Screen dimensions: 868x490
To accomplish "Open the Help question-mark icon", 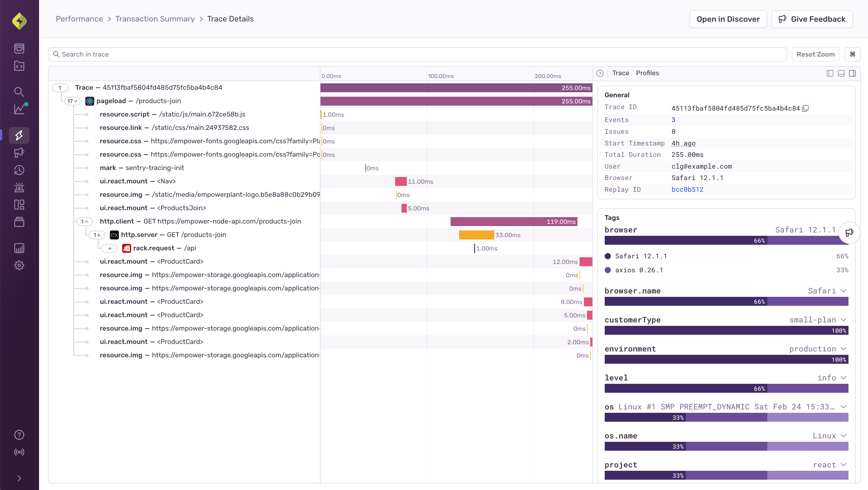I will point(19,435).
